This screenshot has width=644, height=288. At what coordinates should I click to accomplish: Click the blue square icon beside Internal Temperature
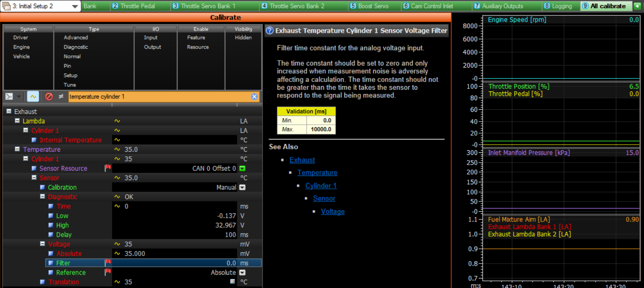(x=34, y=140)
